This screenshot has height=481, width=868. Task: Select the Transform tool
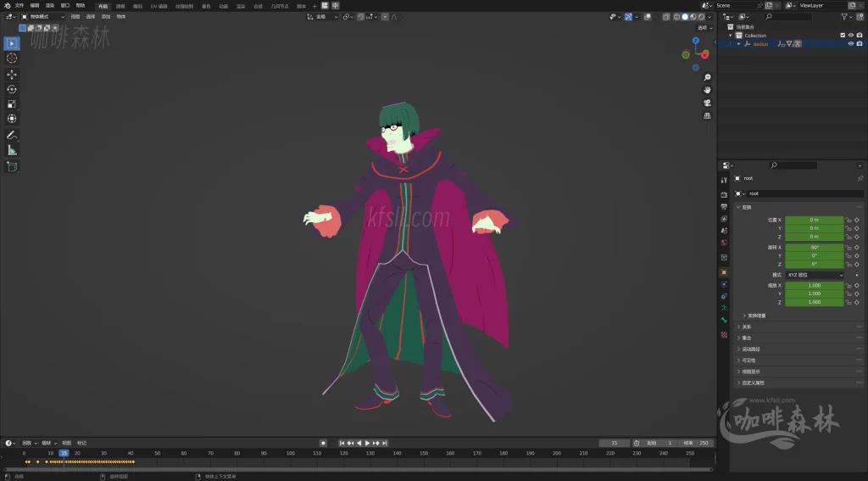click(x=12, y=119)
